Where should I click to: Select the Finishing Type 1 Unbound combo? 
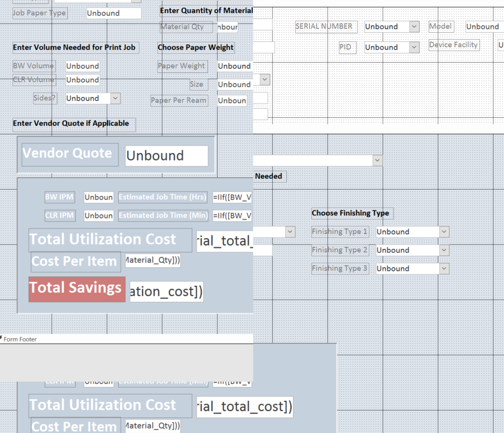(413, 232)
